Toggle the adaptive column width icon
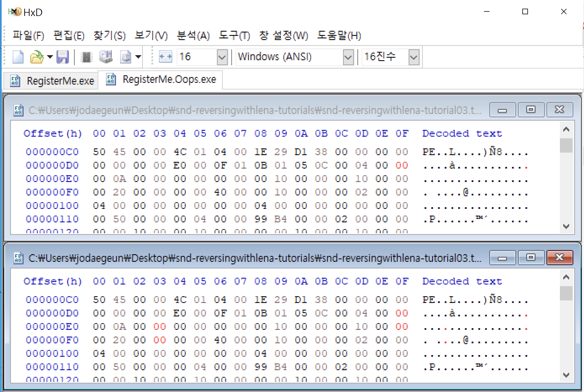This screenshot has width=584, height=392. [165, 57]
